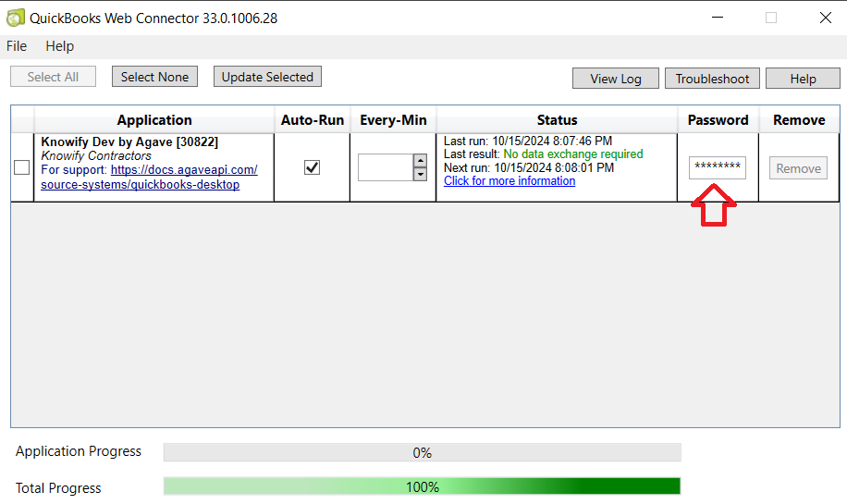Click the Update Selected button

[x=267, y=77]
